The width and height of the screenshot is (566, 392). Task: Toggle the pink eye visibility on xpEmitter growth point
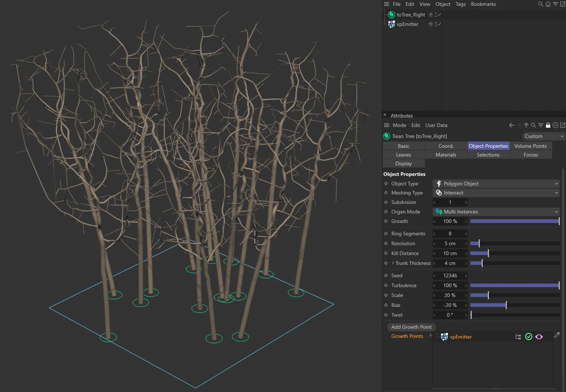pyautogui.click(x=539, y=337)
